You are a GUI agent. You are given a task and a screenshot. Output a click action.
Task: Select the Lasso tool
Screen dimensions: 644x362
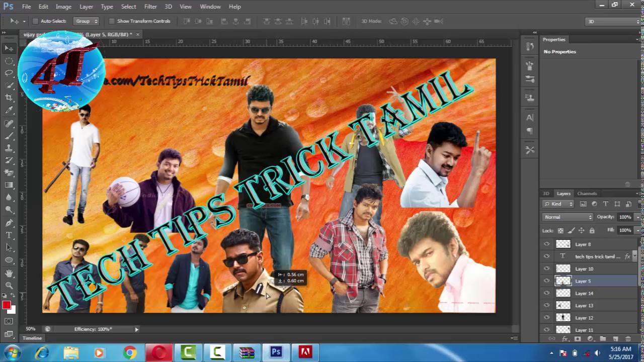point(9,73)
